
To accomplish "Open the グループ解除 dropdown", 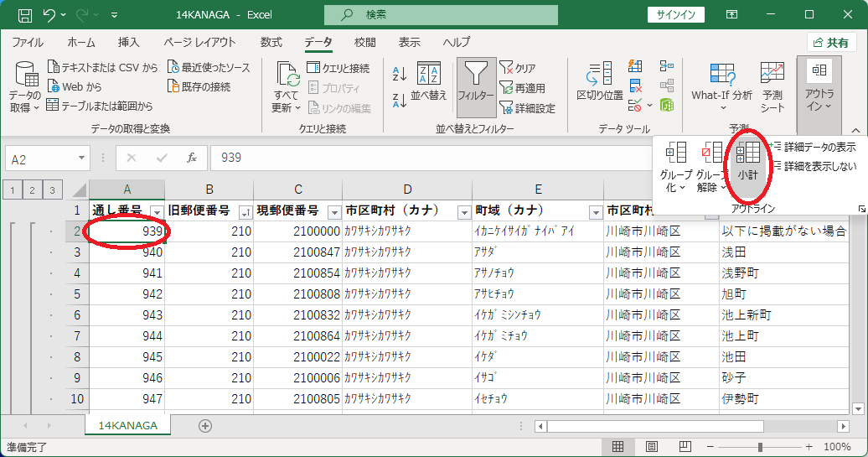I will tap(711, 168).
